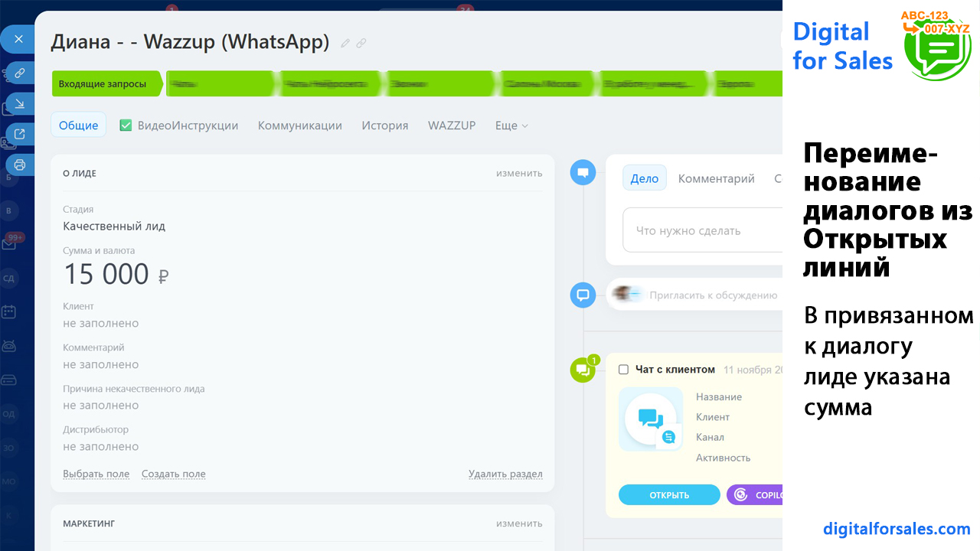Select the Входящие запросы stage
The height and width of the screenshot is (551, 980).
[104, 84]
